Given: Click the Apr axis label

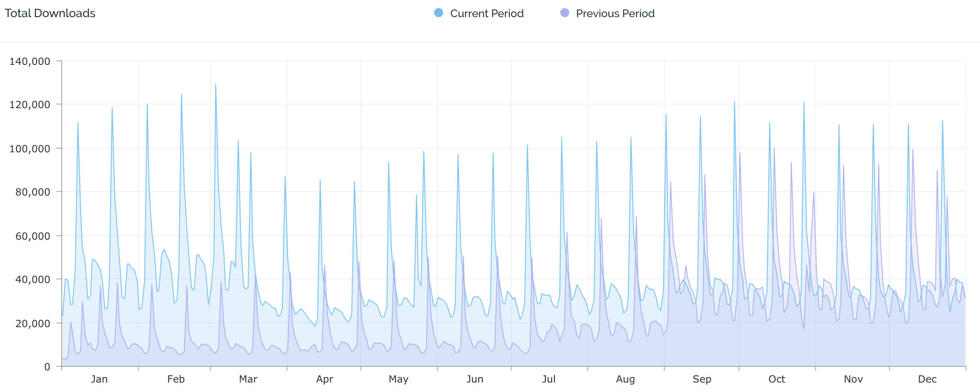Looking at the screenshot, I should 325,379.
